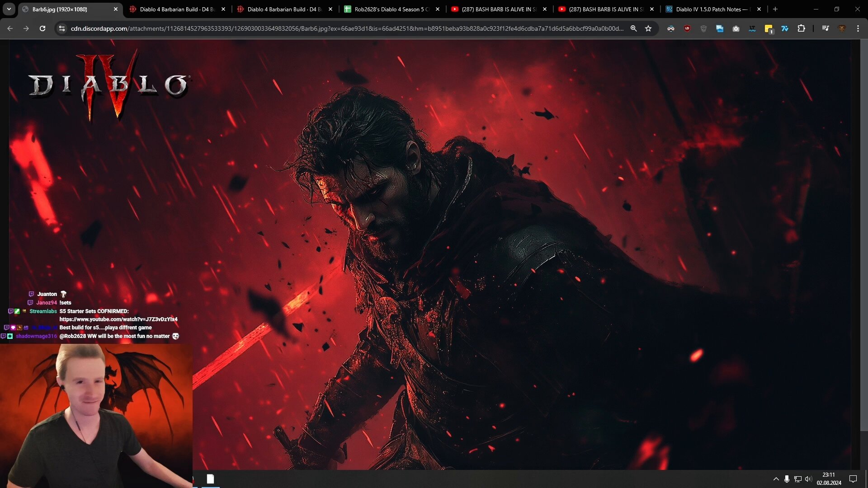Open the browser profile avatar
The height and width of the screenshot is (488, 868).
click(x=842, y=28)
